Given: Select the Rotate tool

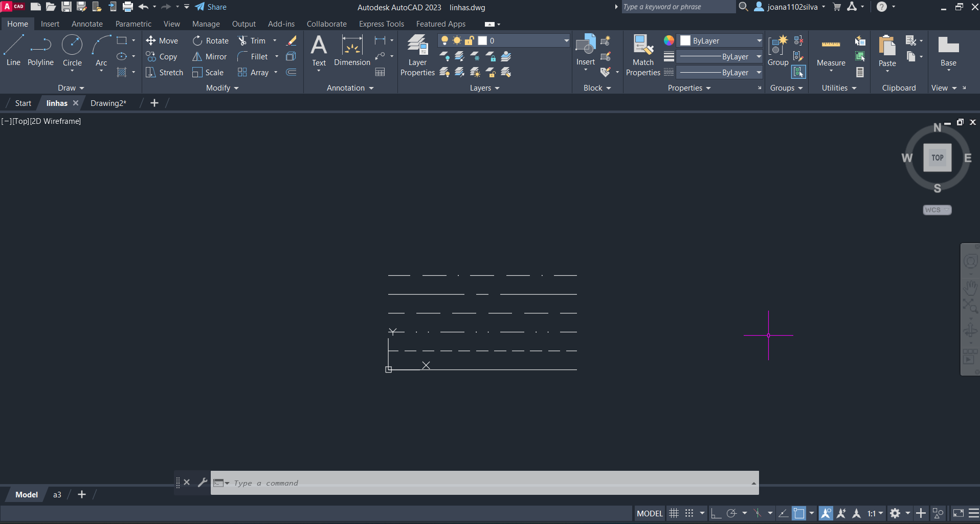Looking at the screenshot, I should click(x=210, y=40).
